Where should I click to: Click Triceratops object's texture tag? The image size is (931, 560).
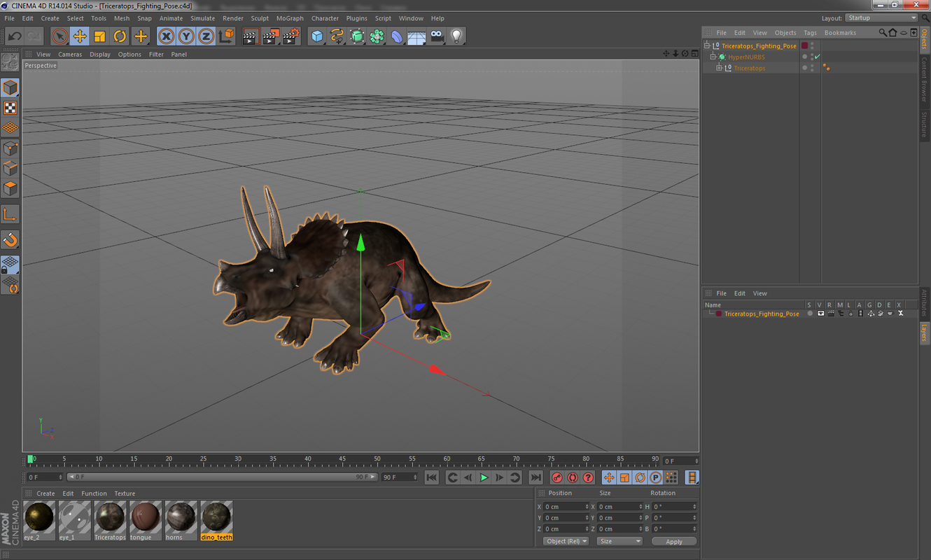pyautogui.click(x=827, y=68)
